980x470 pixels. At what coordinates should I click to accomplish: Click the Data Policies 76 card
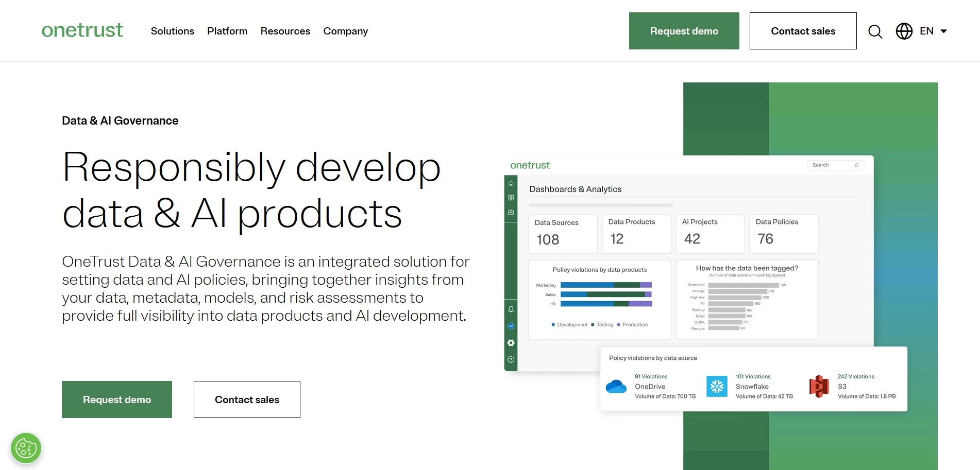tap(784, 234)
